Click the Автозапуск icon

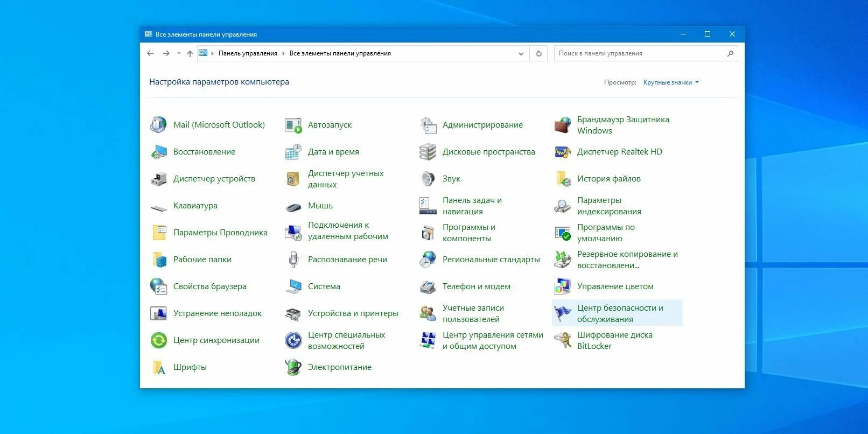(x=293, y=125)
